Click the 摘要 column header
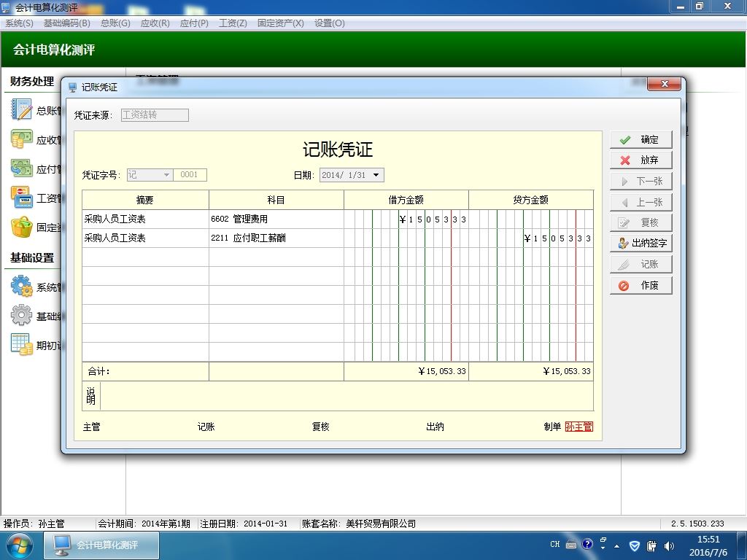This screenshot has width=747, height=560. 145,200
